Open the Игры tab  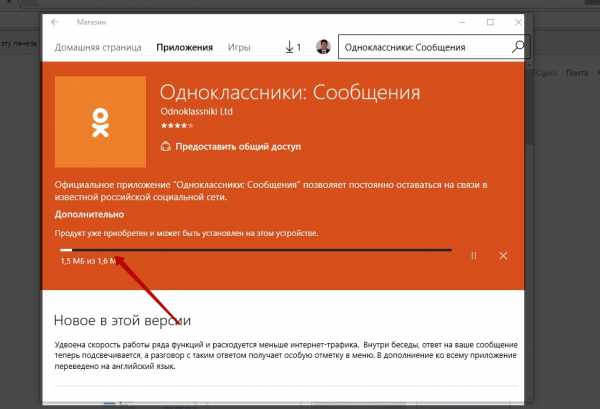click(x=239, y=47)
